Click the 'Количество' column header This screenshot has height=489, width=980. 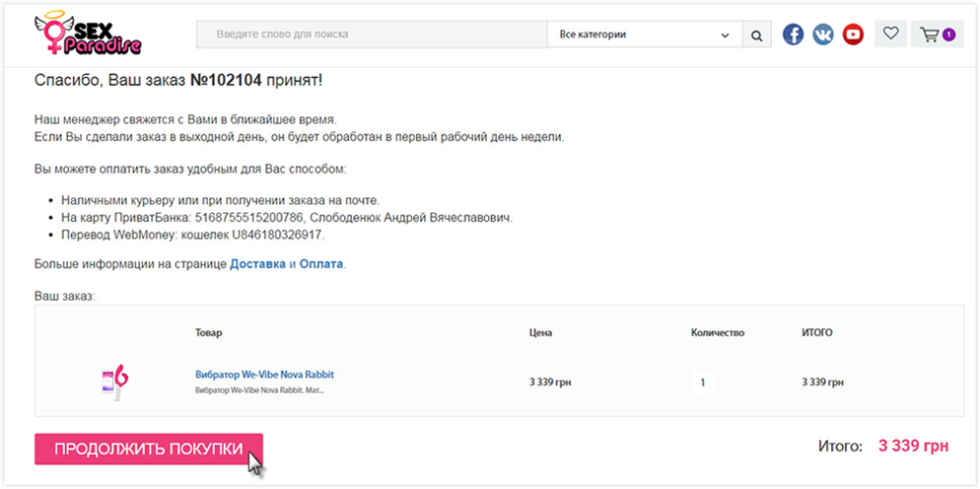click(x=717, y=332)
